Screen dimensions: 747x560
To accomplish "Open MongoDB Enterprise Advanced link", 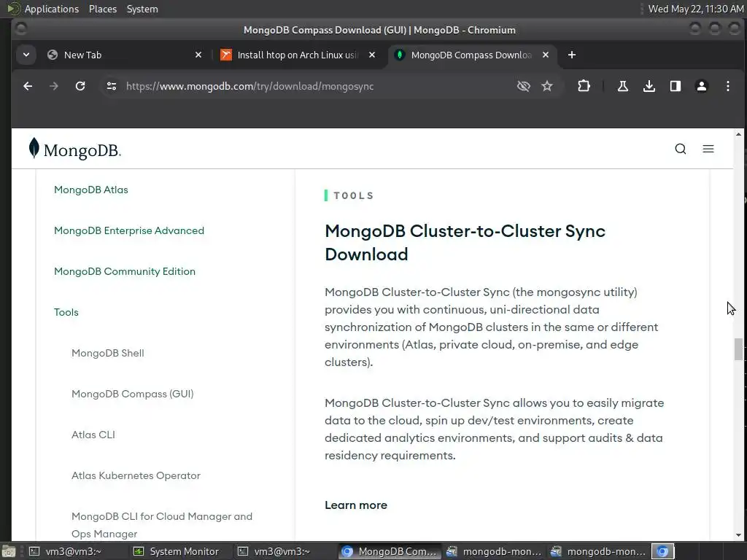I will pos(129,230).
